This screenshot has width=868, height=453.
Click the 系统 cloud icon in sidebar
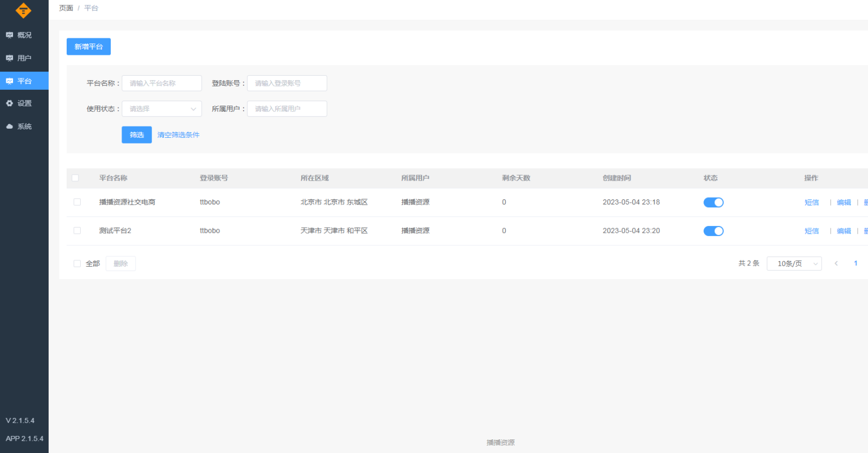23,126
